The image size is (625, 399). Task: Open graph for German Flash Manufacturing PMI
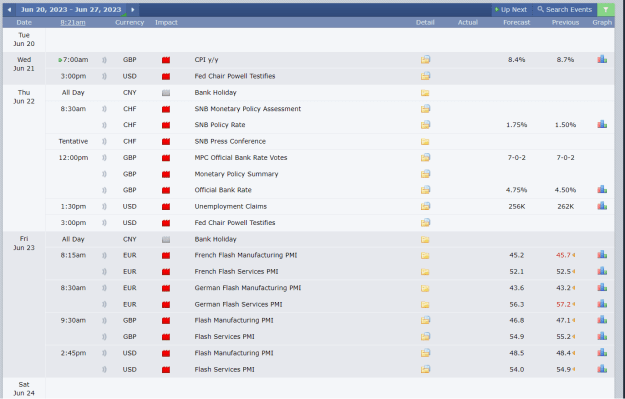point(602,288)
